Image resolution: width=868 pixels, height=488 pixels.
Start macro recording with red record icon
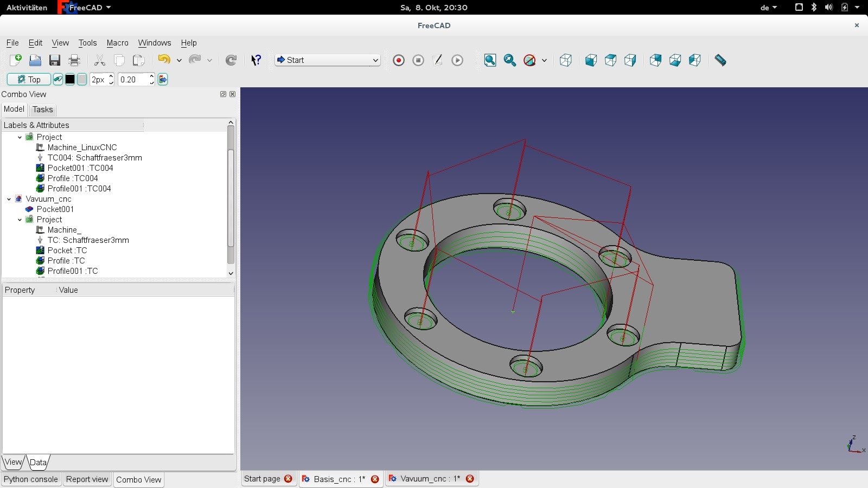click(x=399, y=60)
